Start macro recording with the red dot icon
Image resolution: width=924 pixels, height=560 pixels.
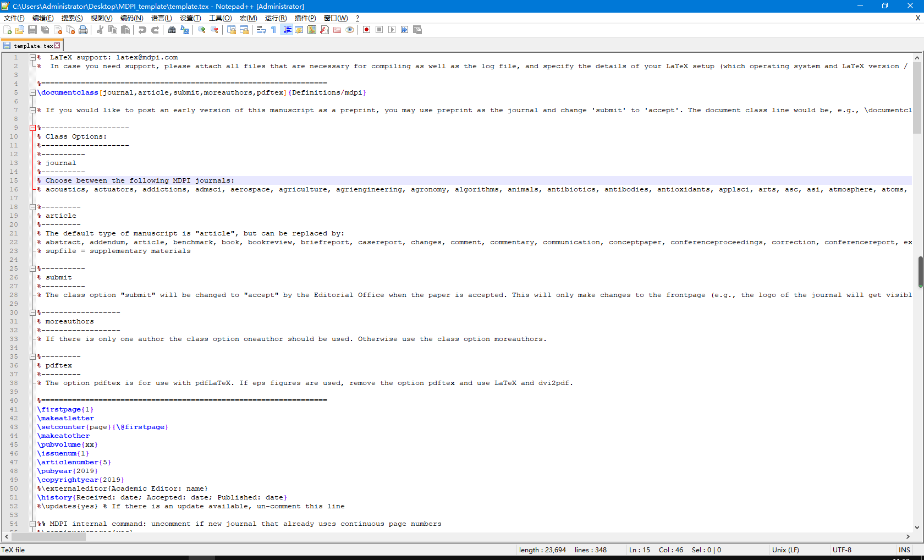366,30
